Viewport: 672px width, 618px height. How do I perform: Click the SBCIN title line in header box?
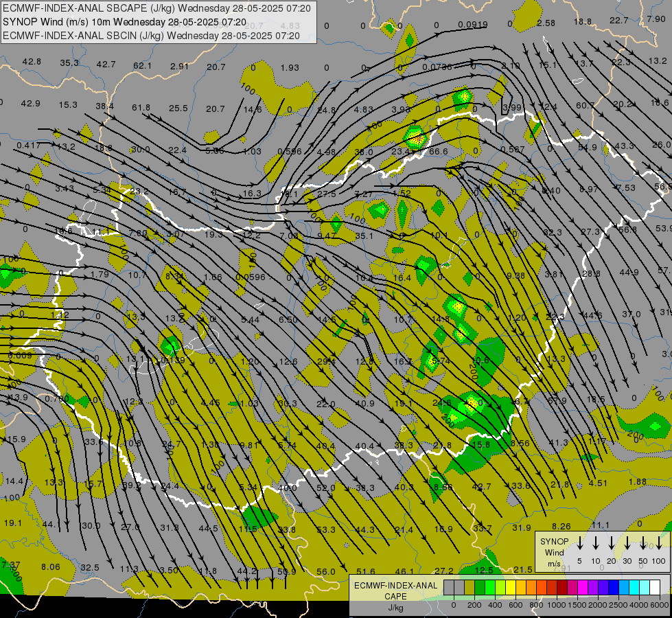coord(151,36)
